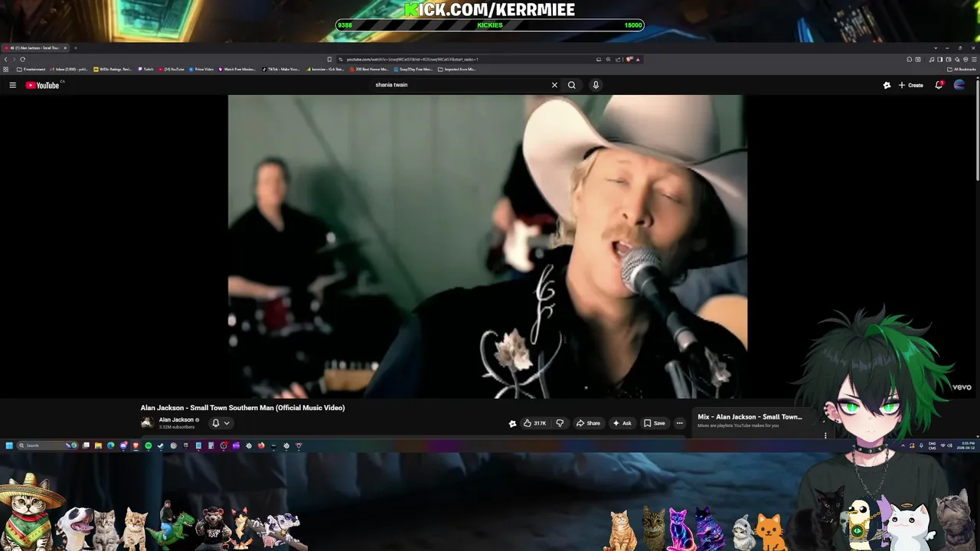Open the Alan Jackson channel name link

click(x=176, y=419)
